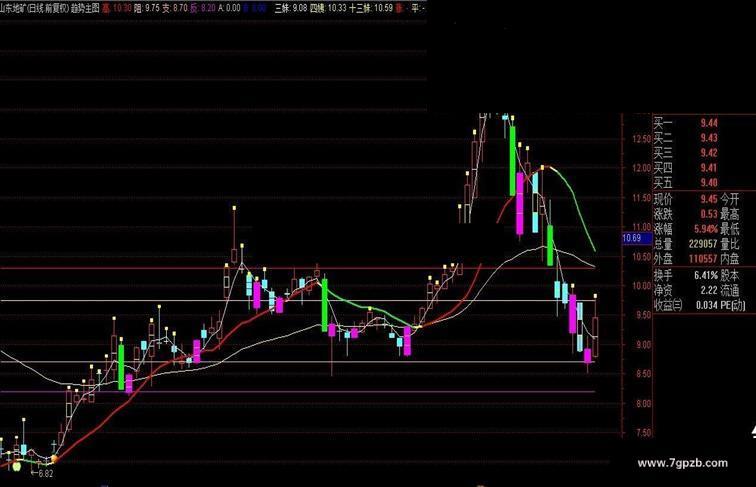Click the 今开 label
Viewport: 756px width, 487px height.
[730, 199]
